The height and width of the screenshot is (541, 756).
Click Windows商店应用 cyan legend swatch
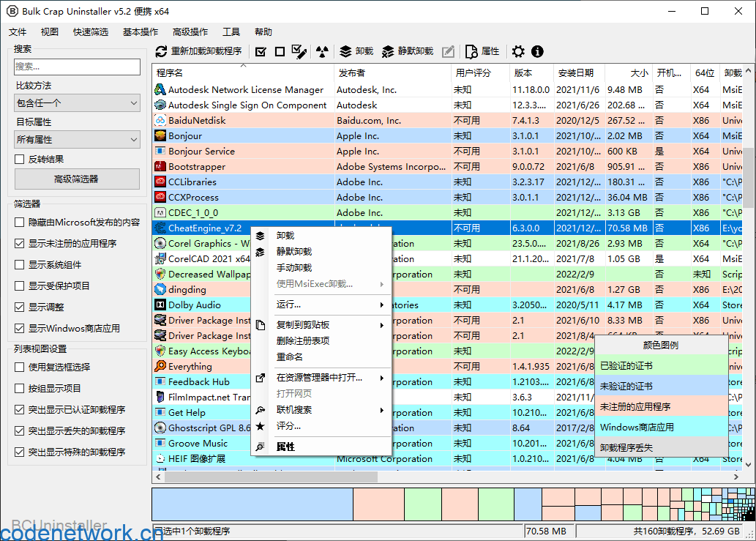pyautogui.click(x=661, y=428)
